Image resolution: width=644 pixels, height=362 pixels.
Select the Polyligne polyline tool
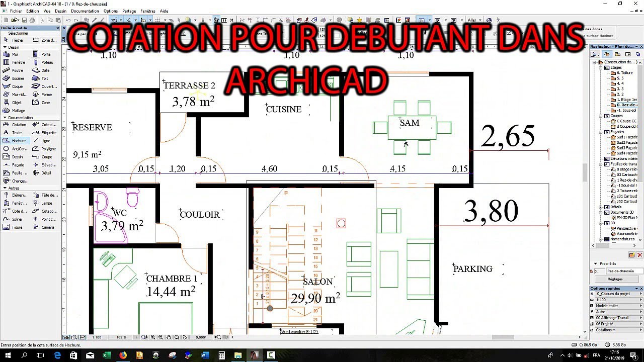pyautogui.click(x=46, y=149)
